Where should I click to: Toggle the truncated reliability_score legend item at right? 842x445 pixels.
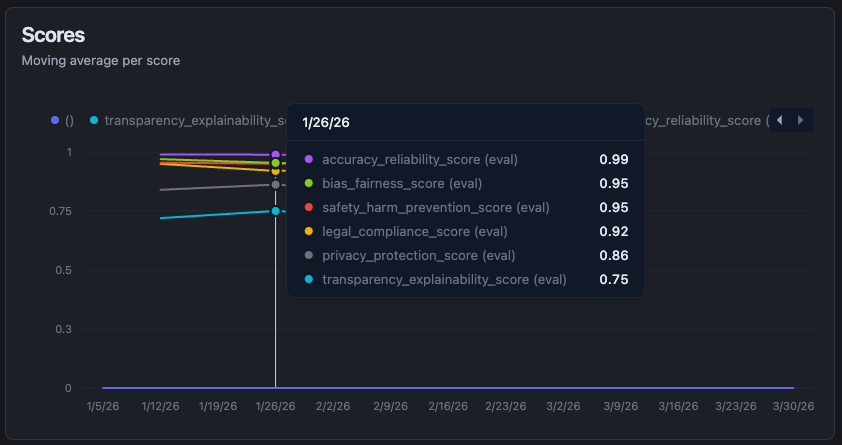[x=705, y=120]
